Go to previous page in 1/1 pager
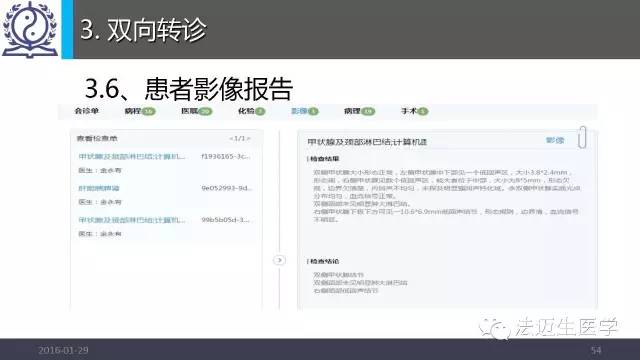Viewport: 640px width, 360px height. pyautogui.click(x=231, y=138)
